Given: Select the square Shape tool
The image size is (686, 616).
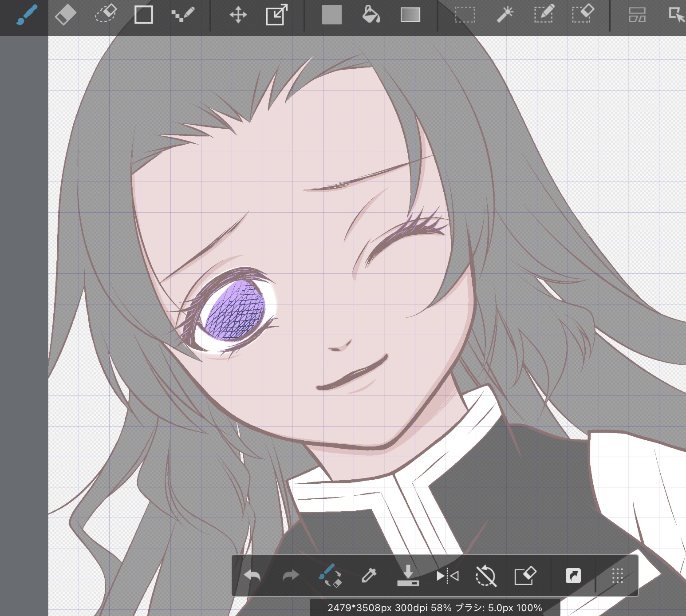Looking at the screenshot, I should coord(144,15).
